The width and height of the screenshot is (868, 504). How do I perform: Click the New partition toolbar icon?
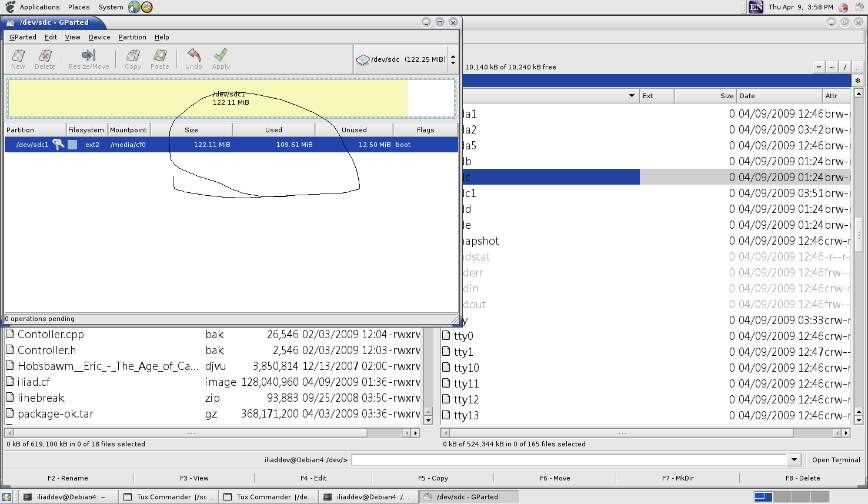pos(18,55)
